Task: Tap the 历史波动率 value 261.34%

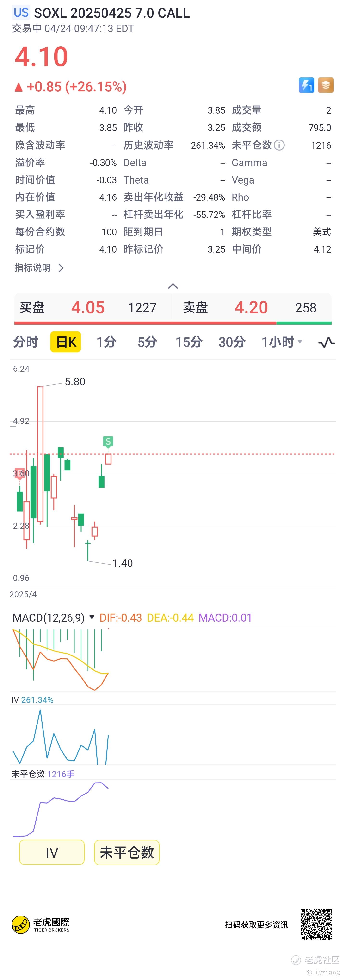Action: click(x=208, y=145)
